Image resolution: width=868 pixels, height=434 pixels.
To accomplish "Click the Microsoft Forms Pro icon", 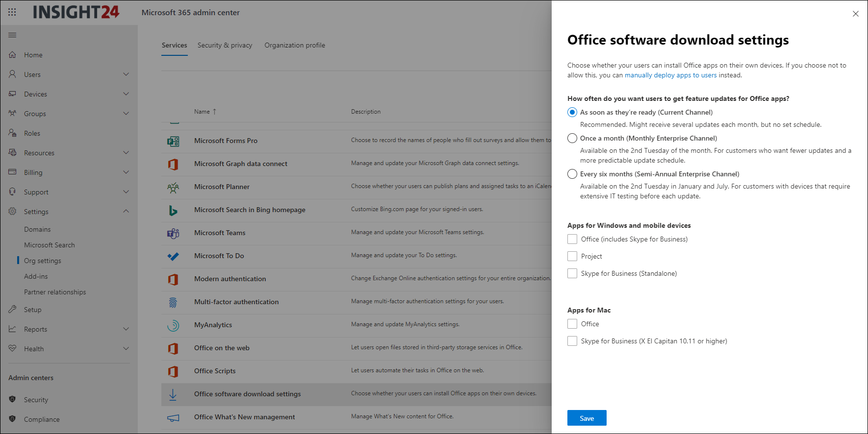I will [173, 141].
